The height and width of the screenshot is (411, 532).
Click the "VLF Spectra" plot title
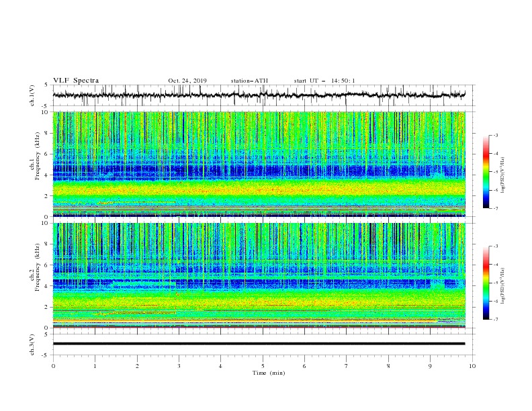point(76,81)
